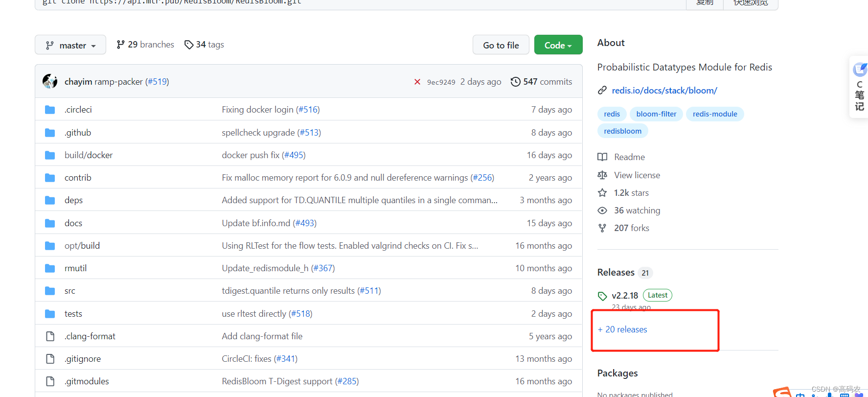Click the .gitmodules file icon
Viewport: 868px width, 397px height.
(50, 381)
